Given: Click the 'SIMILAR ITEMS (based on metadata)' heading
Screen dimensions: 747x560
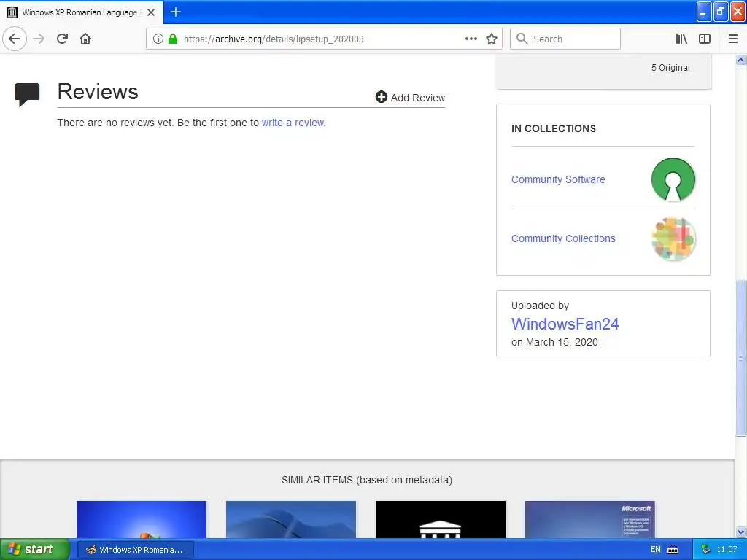Looking at the screenshot, I should (367, 480).
